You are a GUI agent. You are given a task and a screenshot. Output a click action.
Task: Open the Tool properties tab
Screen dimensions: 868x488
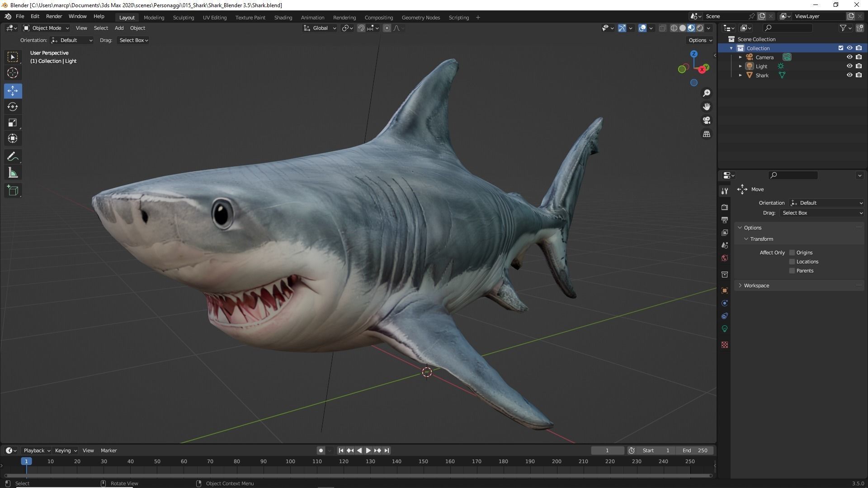click(x=725, y=191)
